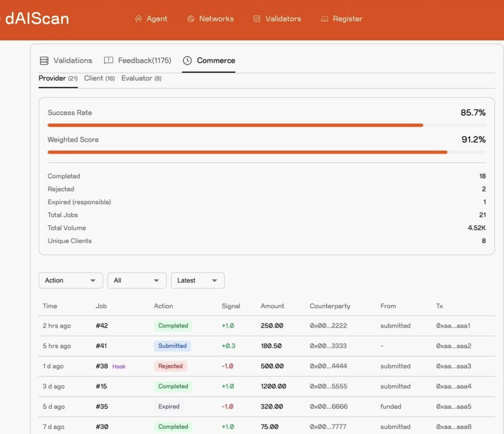This screenshot has height=434, width=504.
Task: Click the funded status for job #35
Action: 391,406
